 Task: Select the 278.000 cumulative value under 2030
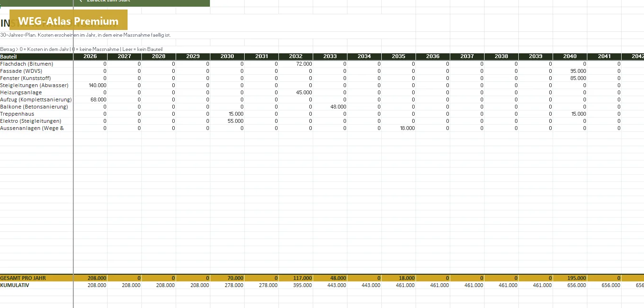click(x=228, y=285)
